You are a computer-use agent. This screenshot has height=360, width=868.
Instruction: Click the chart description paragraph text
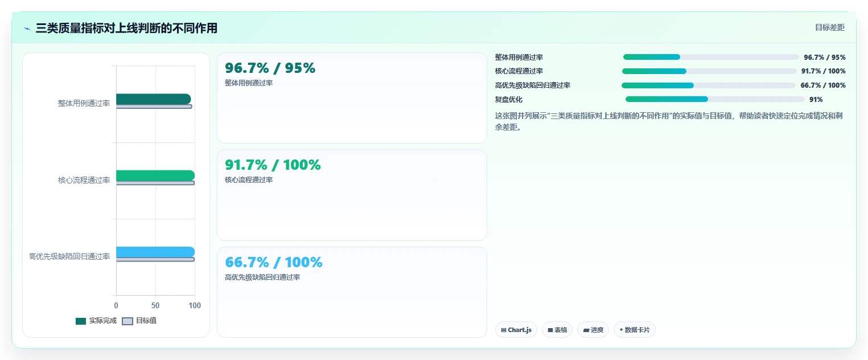(x=669, y=121)
